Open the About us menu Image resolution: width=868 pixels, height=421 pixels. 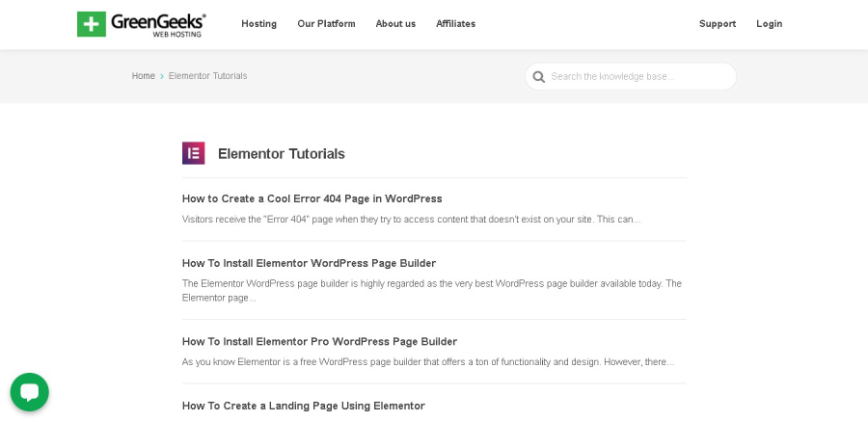(x=395, y=24)
